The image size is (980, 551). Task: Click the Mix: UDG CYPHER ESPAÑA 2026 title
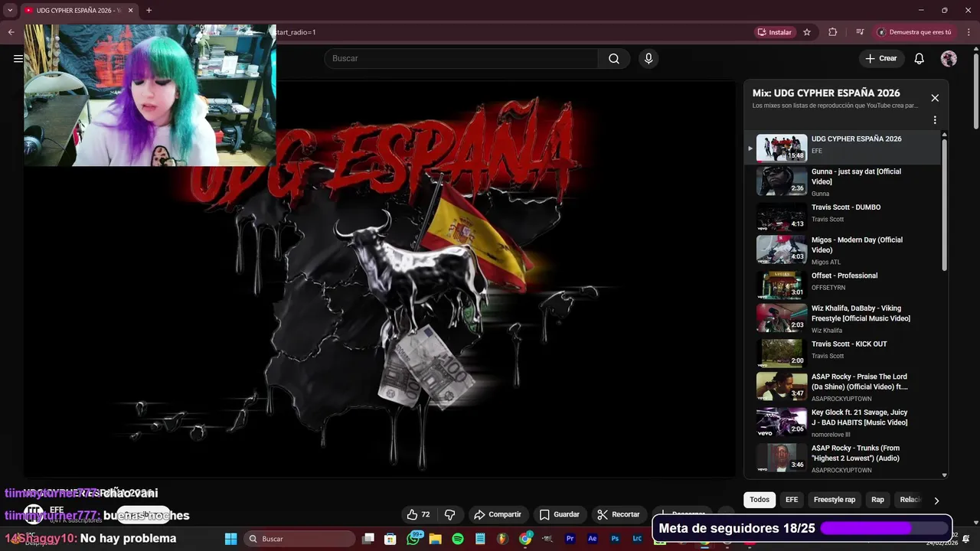[826, 93]
